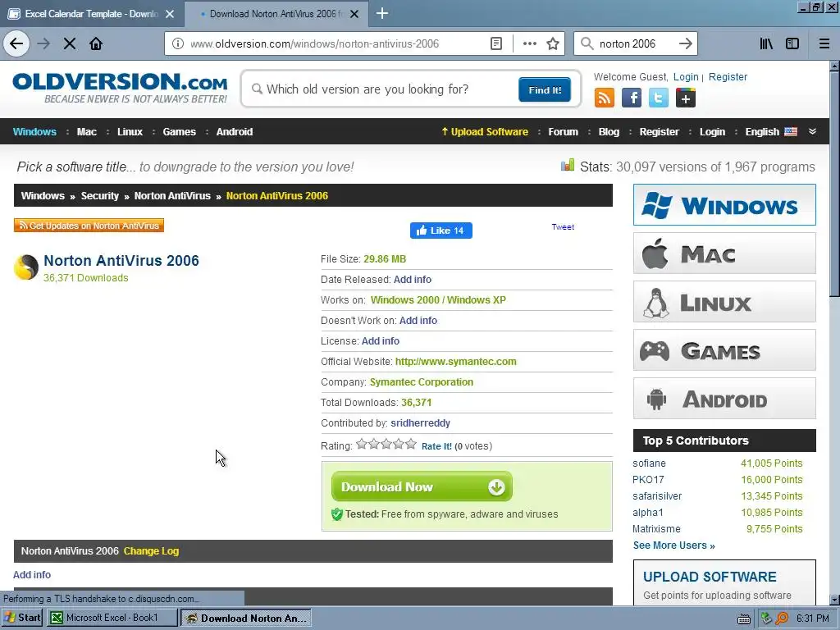This screenshot has height=630, width=840.
Task: Click the page vertical scrollbar thumb
Action: pyautogui.click(x=834, y=183)
